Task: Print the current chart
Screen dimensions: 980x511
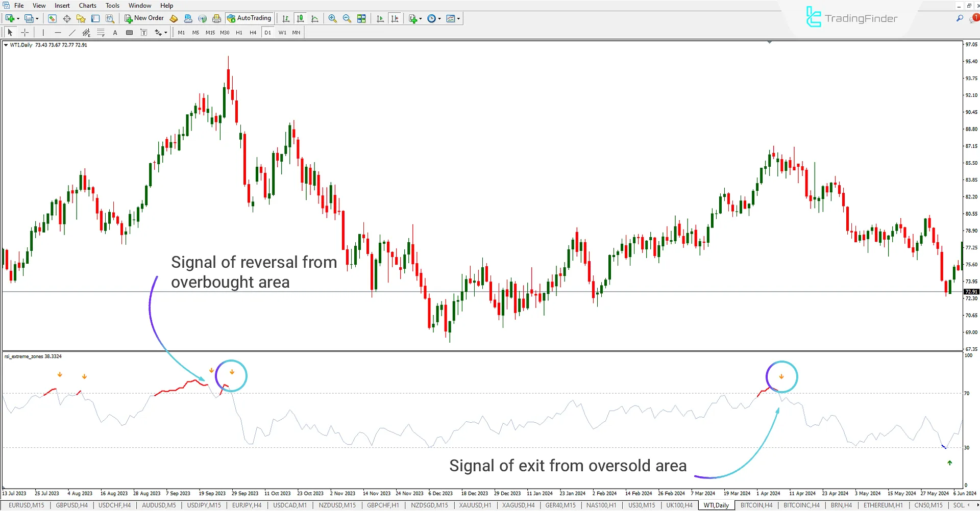Action: 216,18
